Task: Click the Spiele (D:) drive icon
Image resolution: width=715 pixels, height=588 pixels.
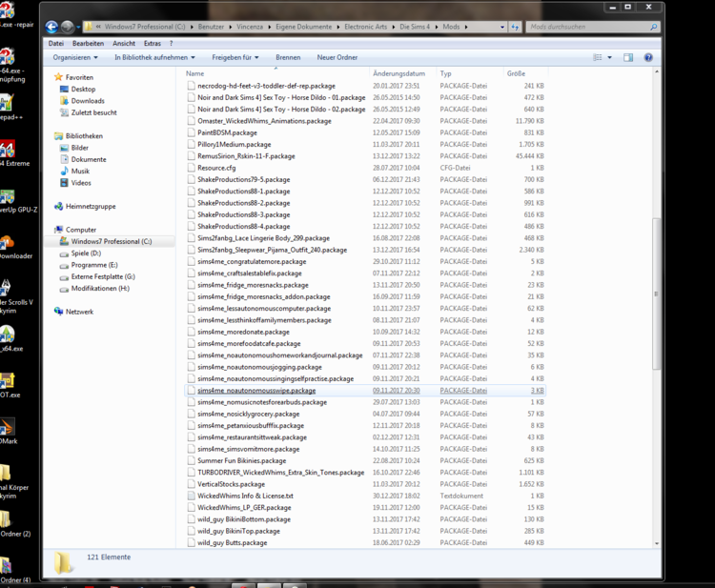Action: coord(64,253)
